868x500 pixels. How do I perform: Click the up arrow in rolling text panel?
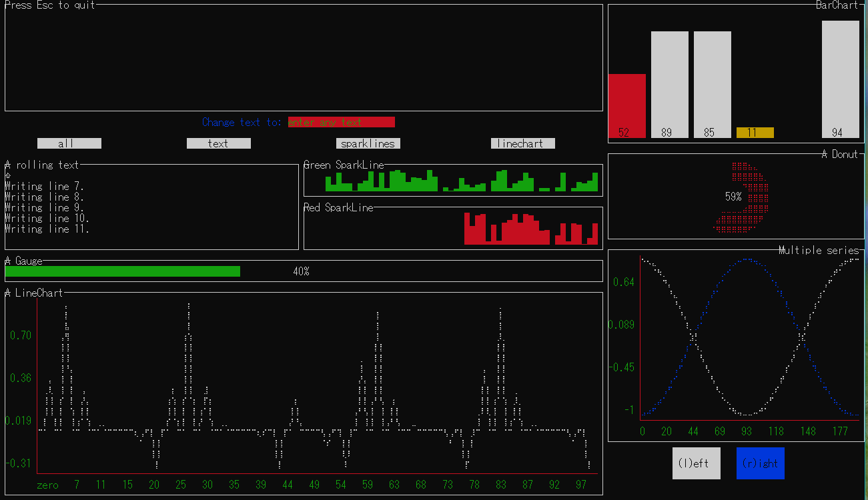tap(8, 175)
